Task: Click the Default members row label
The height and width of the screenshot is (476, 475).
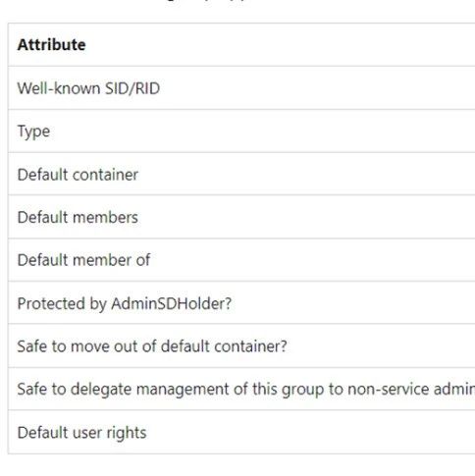Action: pyautogui.click(x=78, y=217)
